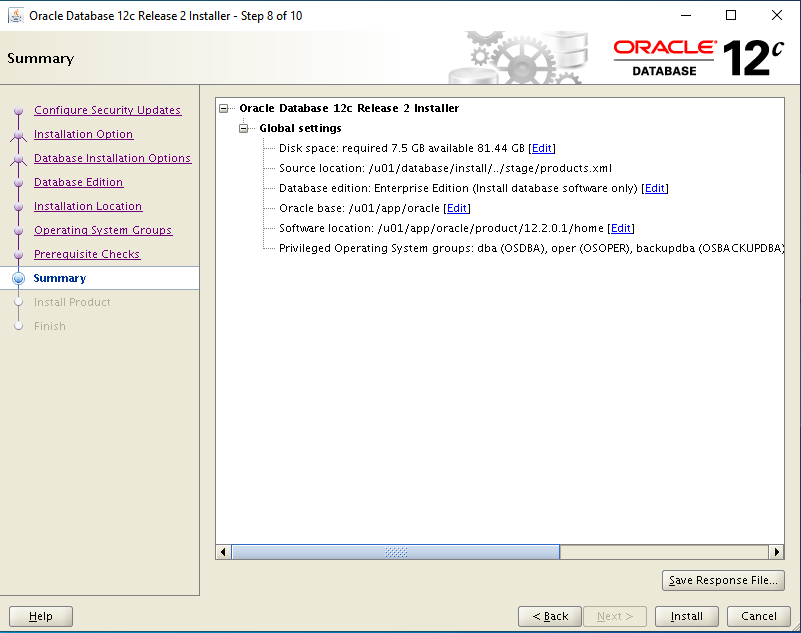801x633 pixels.
Task: Collapse the Global settings tree node
Action: tap(244, 128)
